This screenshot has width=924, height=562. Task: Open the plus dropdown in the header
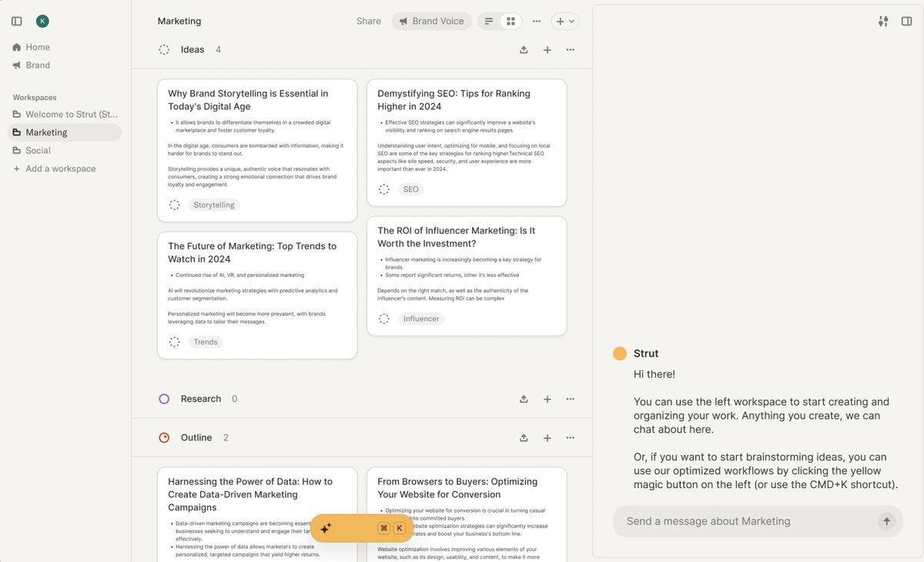coord(565,22)
